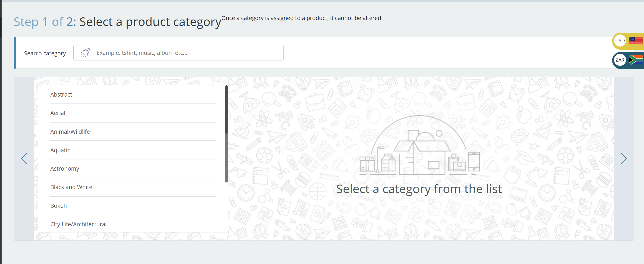This screenshot has height=264, width=644.
Task: Focus the Search category input field
Action: 179,53
